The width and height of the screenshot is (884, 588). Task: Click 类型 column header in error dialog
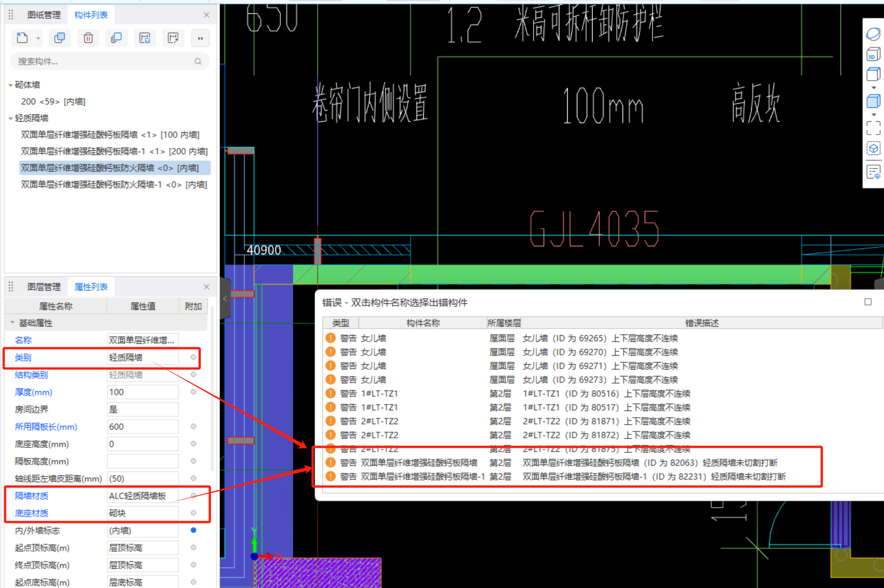click(x=341, y=323)
